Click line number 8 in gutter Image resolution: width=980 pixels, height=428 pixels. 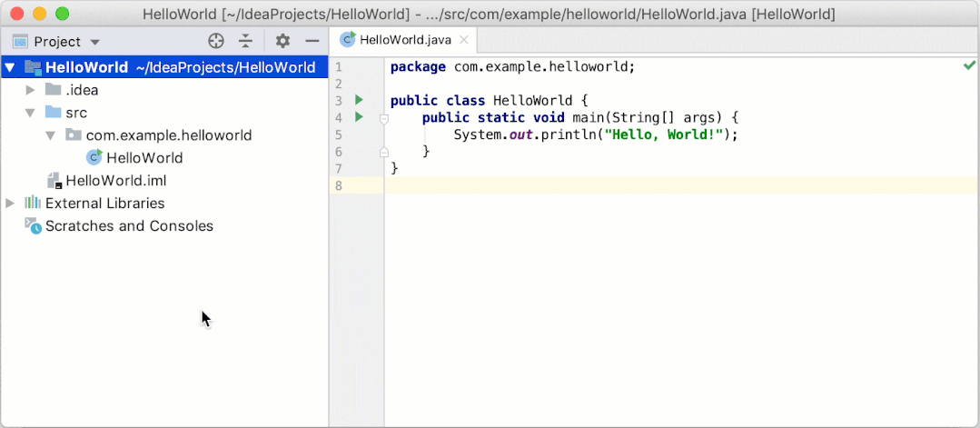[x=338, y=185]
